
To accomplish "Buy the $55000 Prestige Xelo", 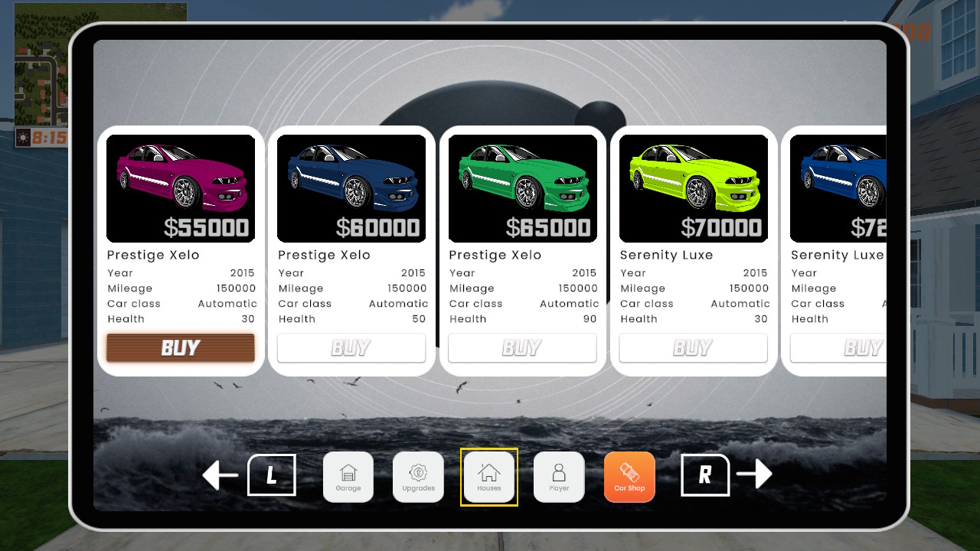I will click(x=181, y=347).
